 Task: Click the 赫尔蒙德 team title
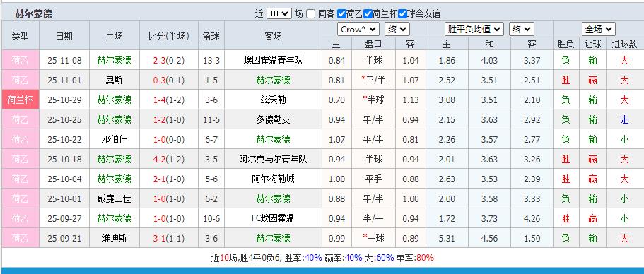click(34, 14)
